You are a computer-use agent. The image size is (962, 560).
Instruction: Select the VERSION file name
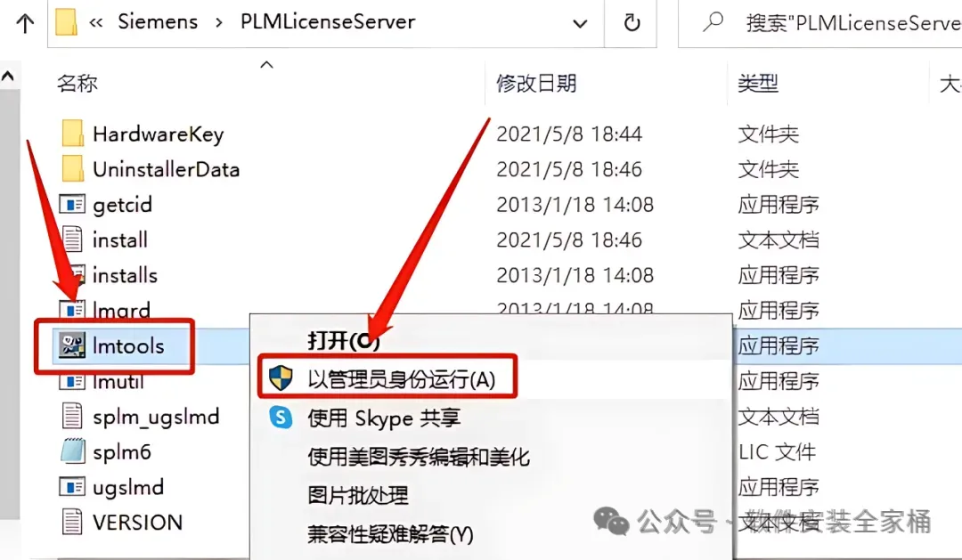137,523
